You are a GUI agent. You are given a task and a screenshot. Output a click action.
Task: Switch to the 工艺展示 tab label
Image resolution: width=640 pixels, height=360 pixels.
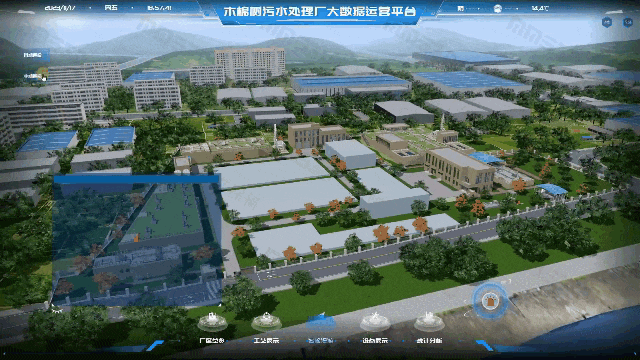coord(266,340)
